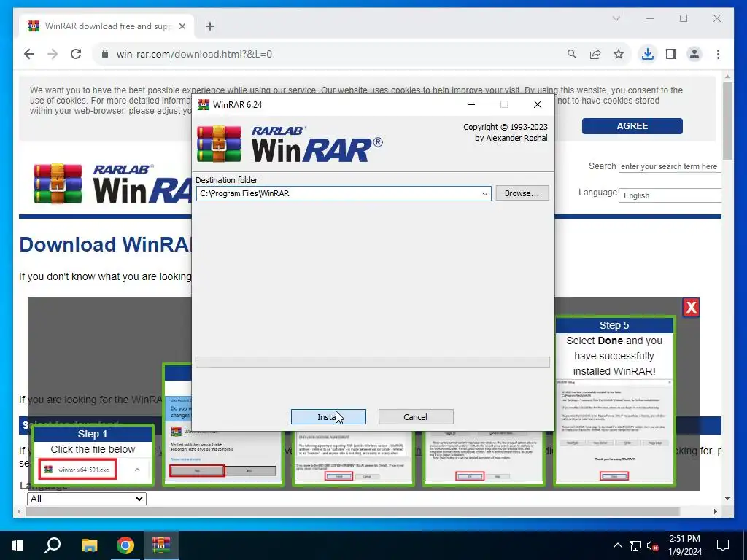Open Chrome downloads popup
The width and height of the screenshot is (747, 560).
pos(648,54)
